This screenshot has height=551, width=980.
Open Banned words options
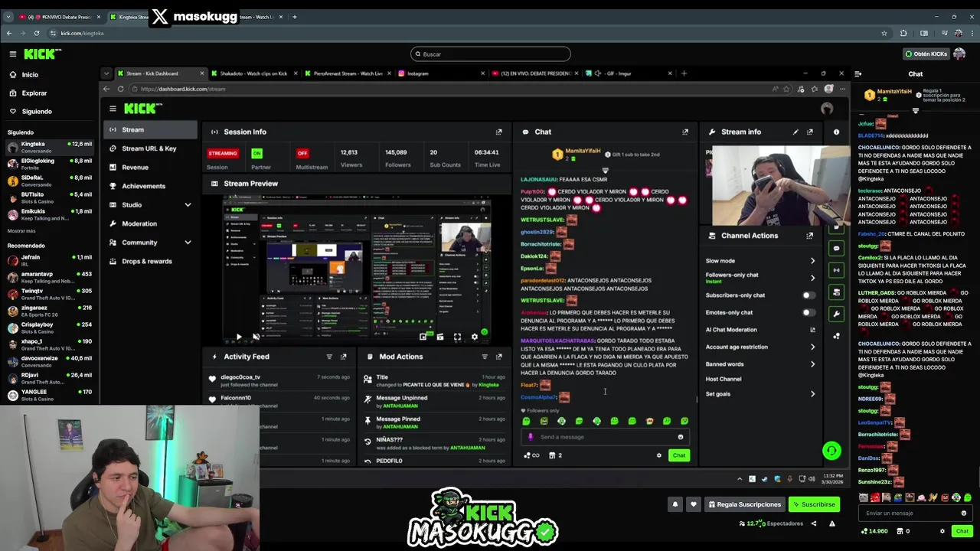click(759, 364)
